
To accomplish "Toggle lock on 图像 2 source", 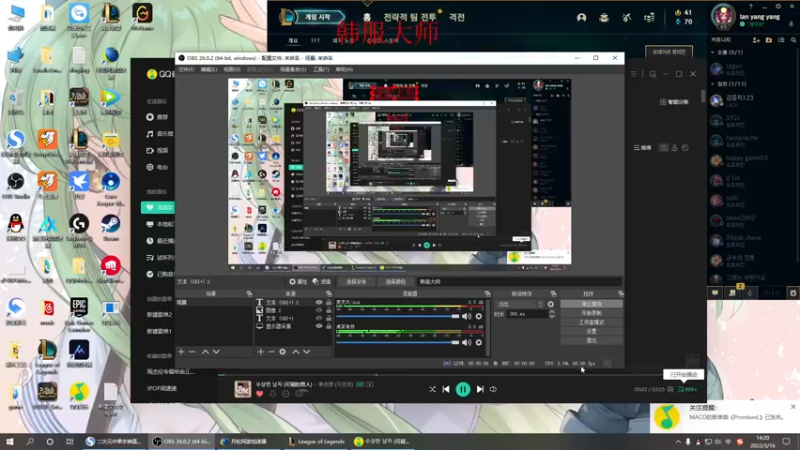I will 329,310.
